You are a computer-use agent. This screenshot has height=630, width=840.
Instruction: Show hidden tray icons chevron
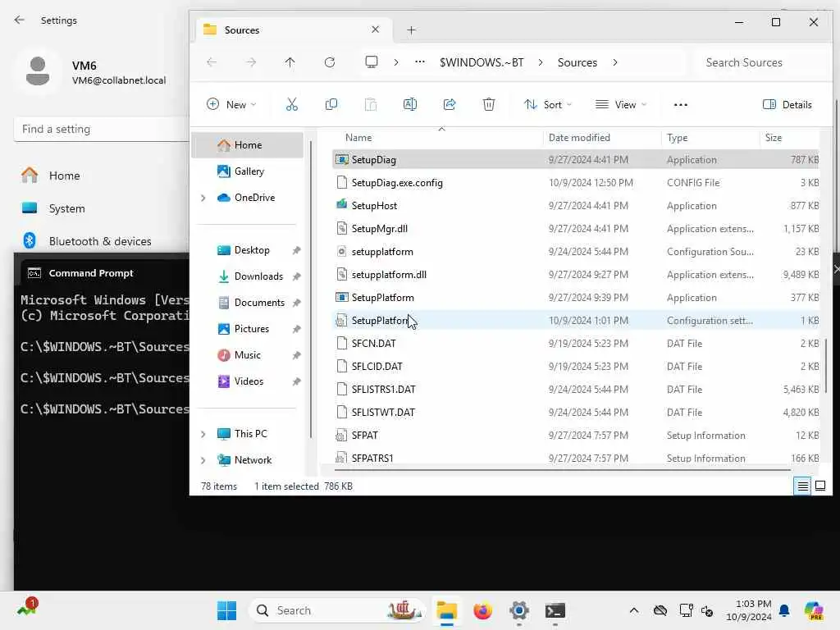pos(634,610)
